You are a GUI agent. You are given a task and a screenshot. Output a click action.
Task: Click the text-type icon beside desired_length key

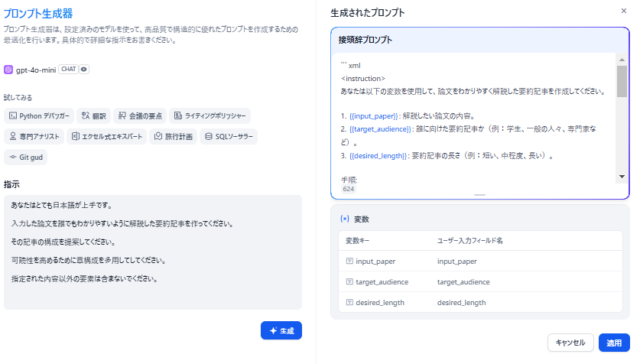coord(349,302)
